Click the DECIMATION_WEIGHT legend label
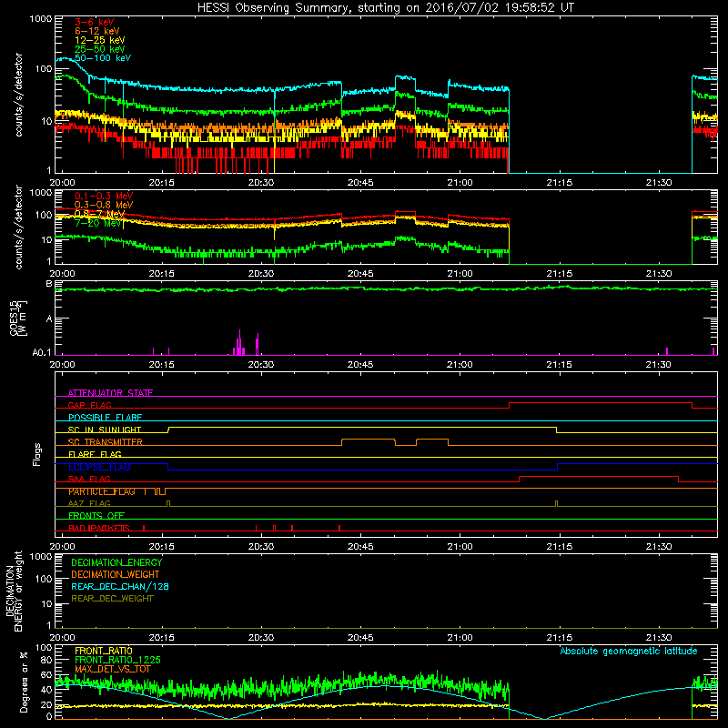The width and height of the screenshot is (728, 728). coord(116,574)
